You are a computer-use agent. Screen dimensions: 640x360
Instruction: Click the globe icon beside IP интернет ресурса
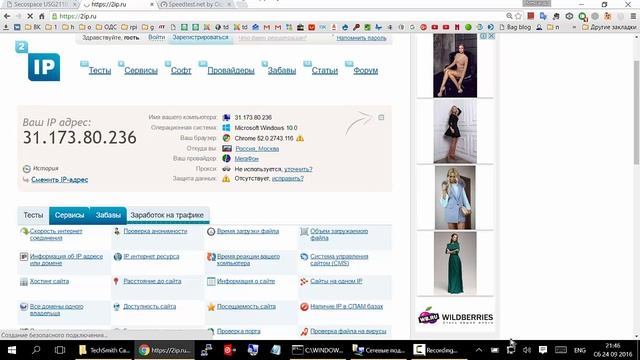click(x=118, y=257)
